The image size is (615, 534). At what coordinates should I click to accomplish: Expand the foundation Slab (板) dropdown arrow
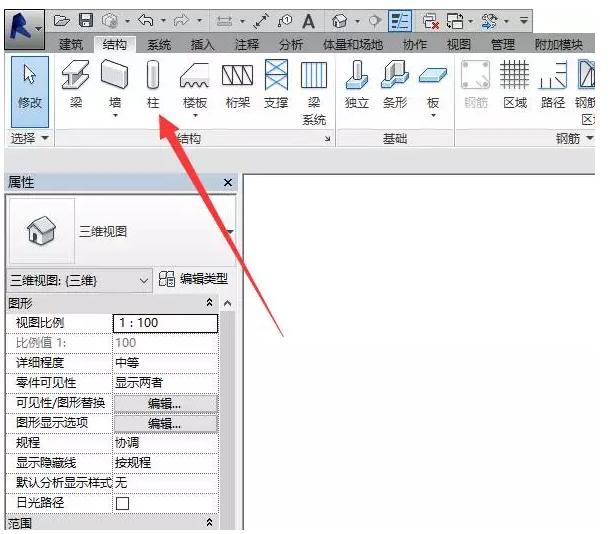click(x=433, y=116)
